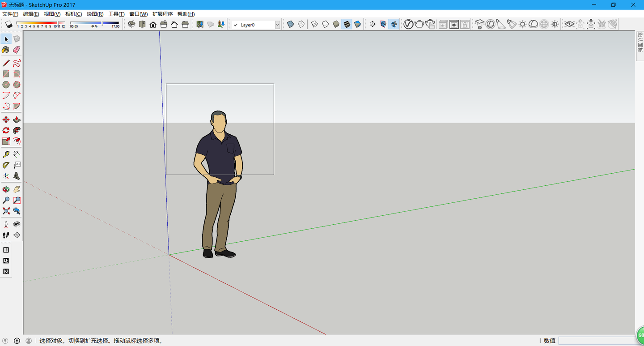The image size is (644, 346).
Task: Open the 绘图(R) draw menu
Action: [x=95, y=14]
